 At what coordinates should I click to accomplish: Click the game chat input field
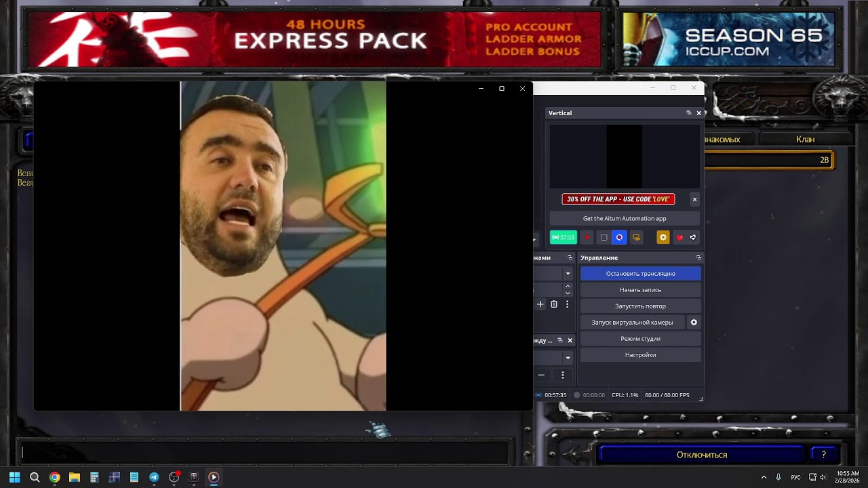click(264, 452)
